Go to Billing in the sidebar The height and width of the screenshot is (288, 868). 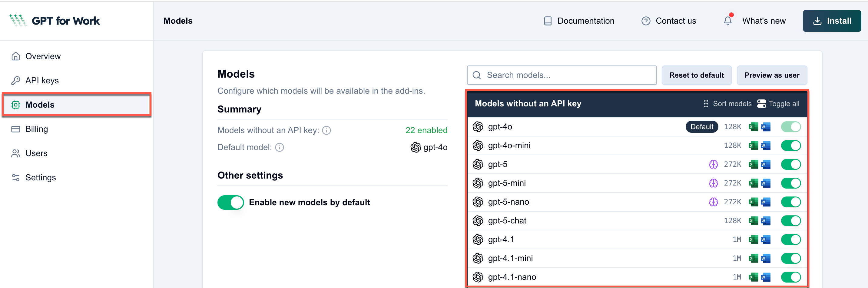(x=36, y=129)
